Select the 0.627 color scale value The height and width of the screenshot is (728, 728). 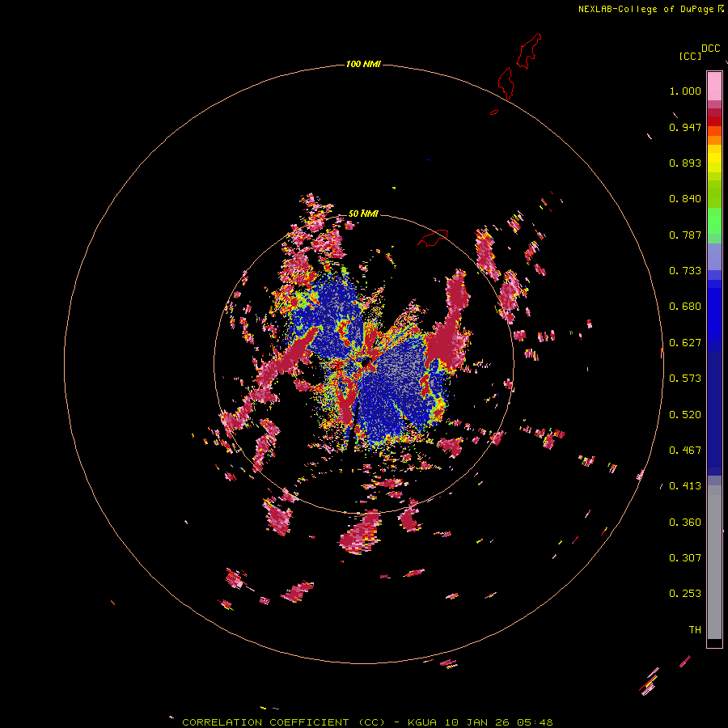click(685, 343)
